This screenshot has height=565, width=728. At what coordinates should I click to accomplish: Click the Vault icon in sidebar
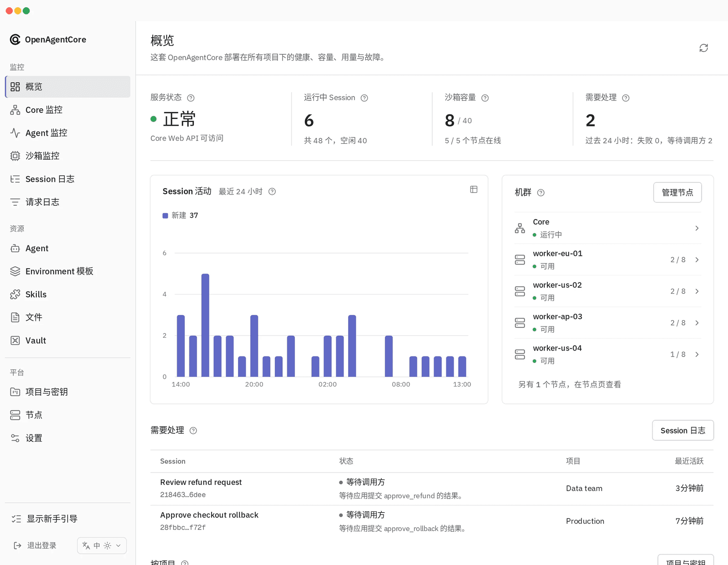(15, 341)
